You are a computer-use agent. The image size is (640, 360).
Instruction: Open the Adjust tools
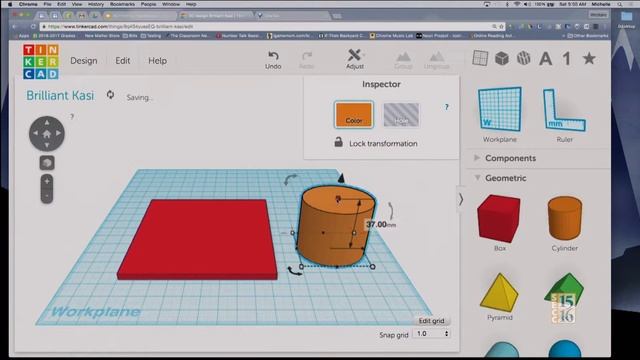click(x=355, y=59)
